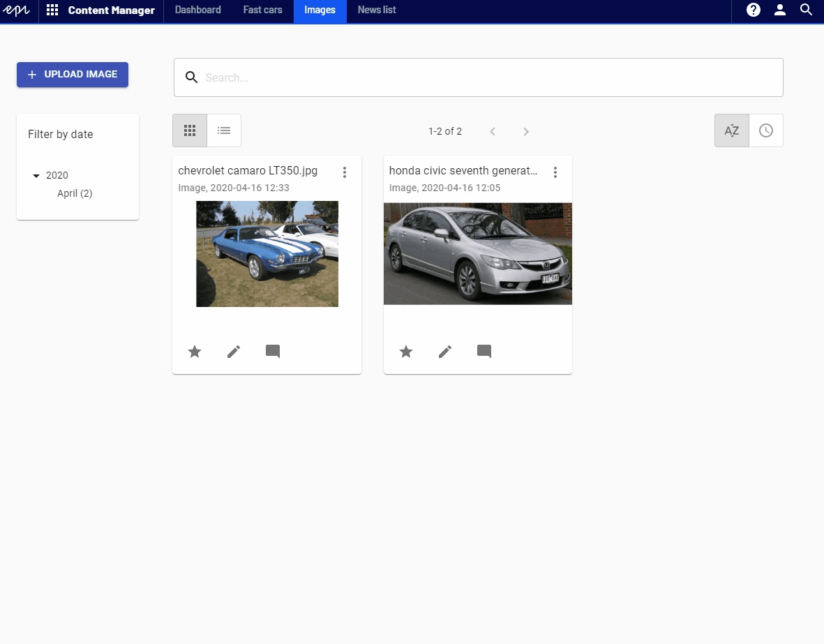The height and width of the screenshot is (644, 824).
Task: Star the chevrolet camaro image
Action: point(195,352)
